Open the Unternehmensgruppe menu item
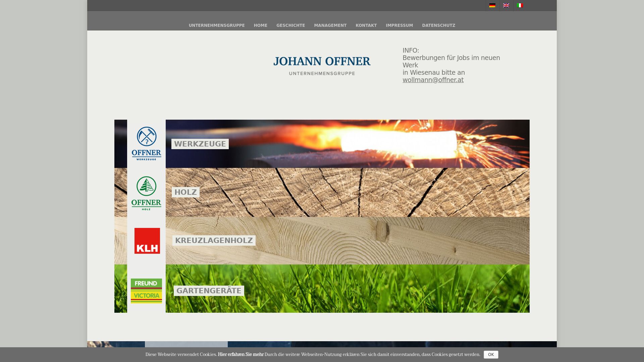 coord(217,25)
